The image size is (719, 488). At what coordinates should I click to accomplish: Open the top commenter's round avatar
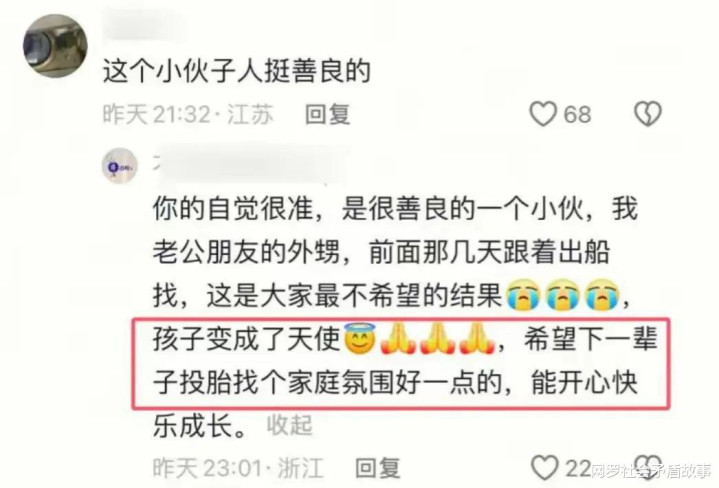pyautogui.click(x=55, y=46)
